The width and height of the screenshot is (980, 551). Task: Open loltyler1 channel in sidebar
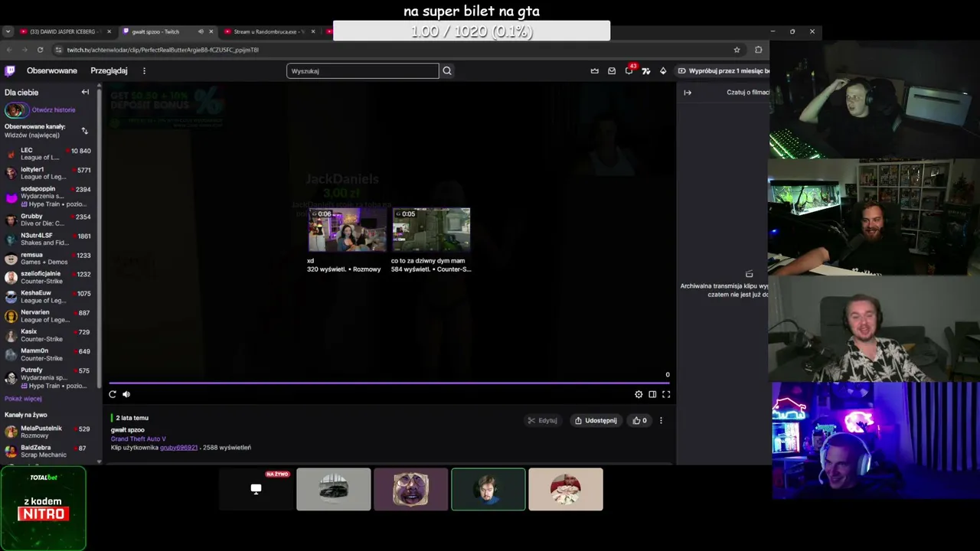[49, 173]
